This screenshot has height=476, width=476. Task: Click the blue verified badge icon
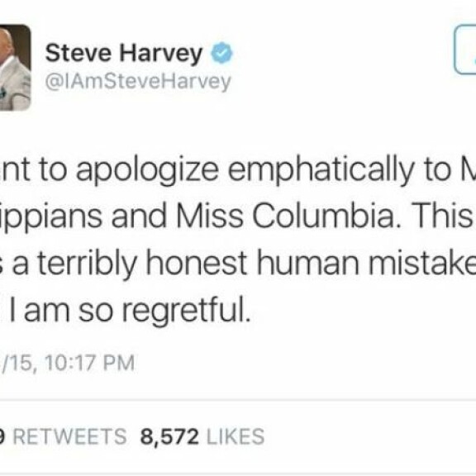[222, 53]
